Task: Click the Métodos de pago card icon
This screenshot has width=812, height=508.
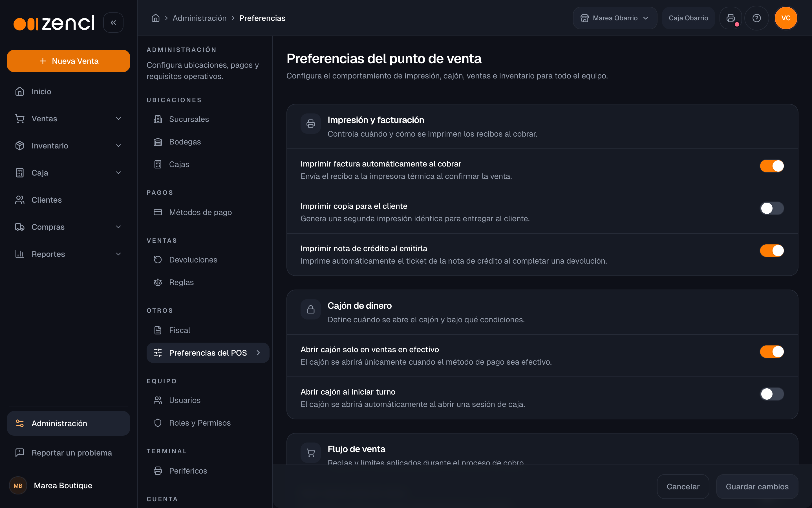Action: [158, 212]
